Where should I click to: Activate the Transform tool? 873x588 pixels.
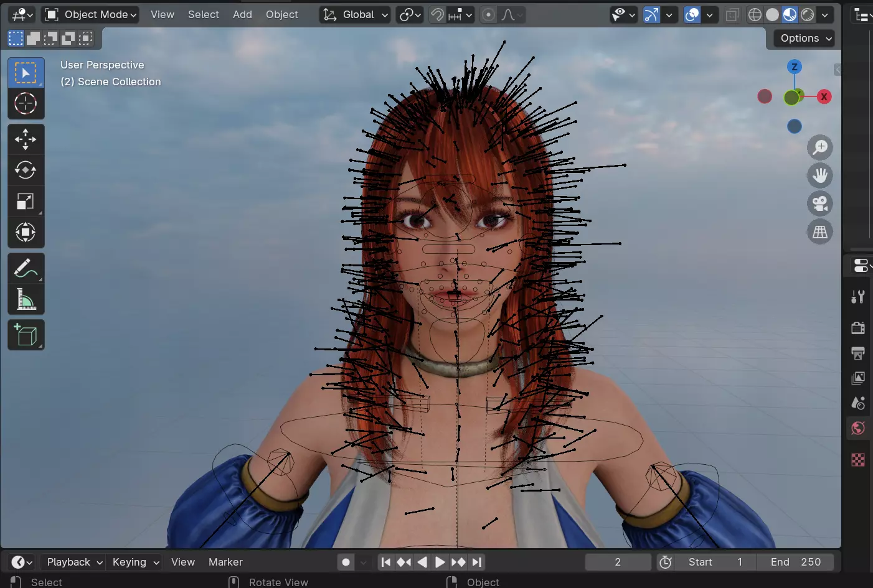[x=26, y=232]
